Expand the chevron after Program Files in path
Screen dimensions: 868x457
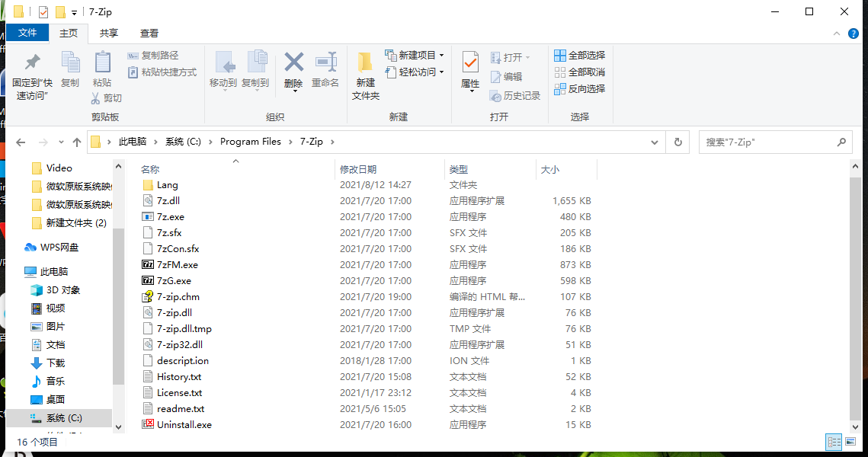coord(290,142)
